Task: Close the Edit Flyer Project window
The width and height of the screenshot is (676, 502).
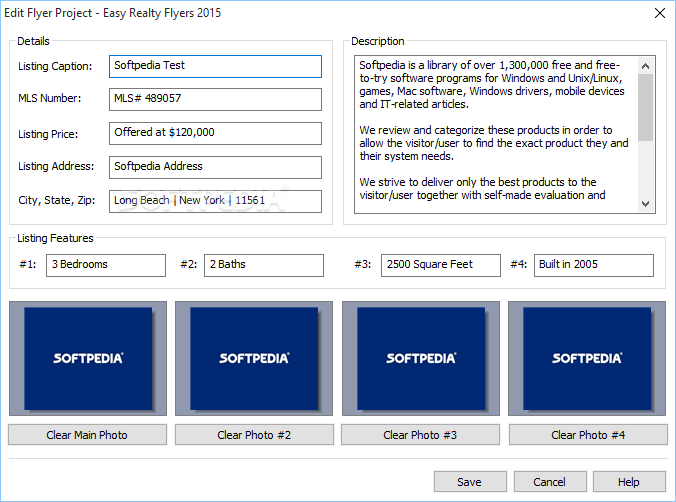Action: [660, 13]
